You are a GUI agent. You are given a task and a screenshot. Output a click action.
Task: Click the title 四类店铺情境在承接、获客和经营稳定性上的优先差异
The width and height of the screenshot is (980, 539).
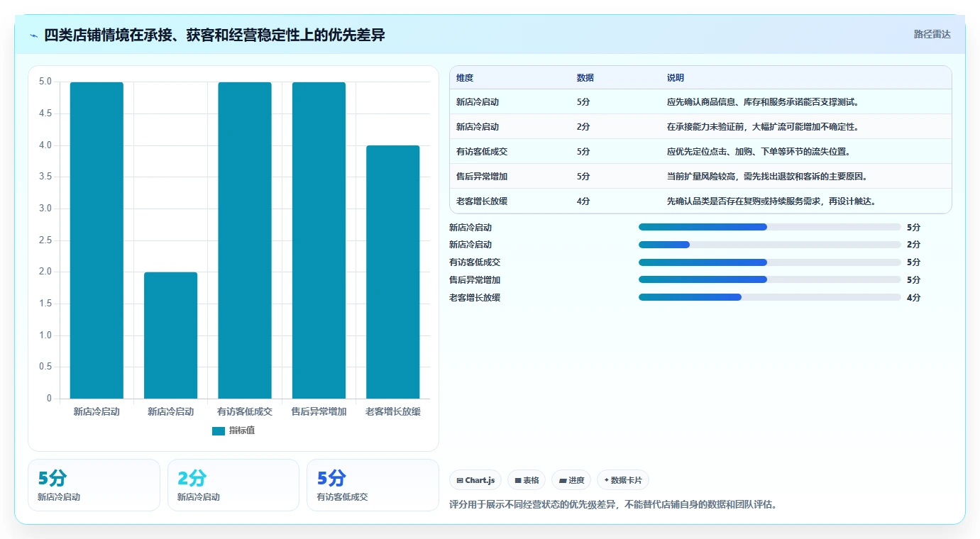pyautogui.click(x=214, y=35)
